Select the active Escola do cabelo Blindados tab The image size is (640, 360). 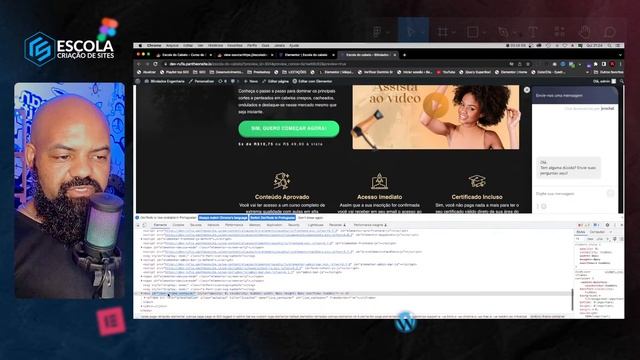[368, 55]
